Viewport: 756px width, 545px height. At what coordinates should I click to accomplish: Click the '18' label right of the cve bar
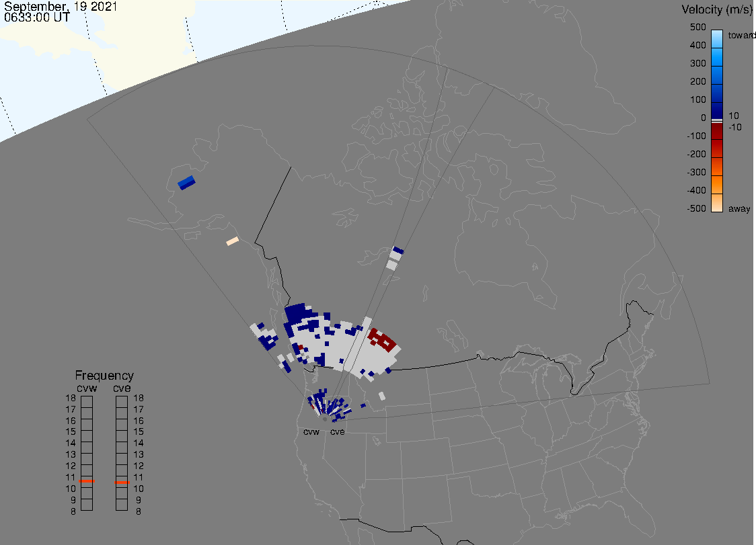139,398
